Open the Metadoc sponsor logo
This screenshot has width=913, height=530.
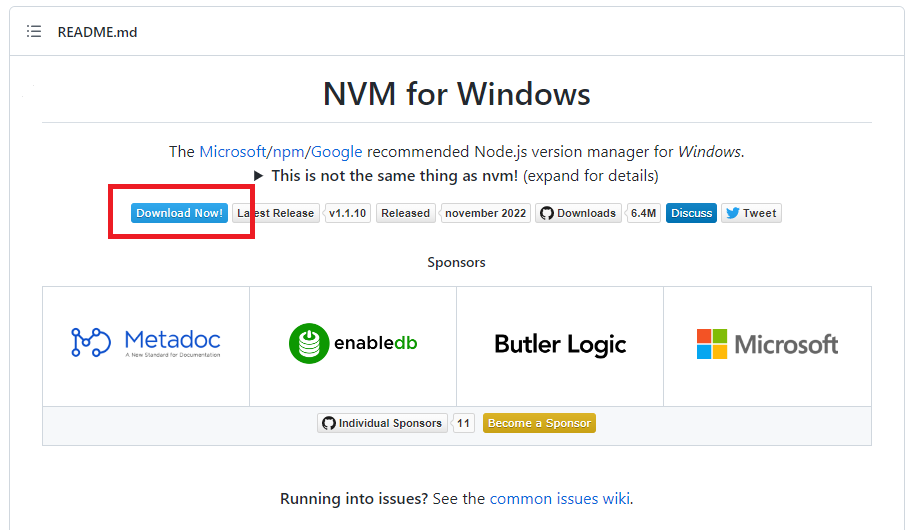point(146,342)
